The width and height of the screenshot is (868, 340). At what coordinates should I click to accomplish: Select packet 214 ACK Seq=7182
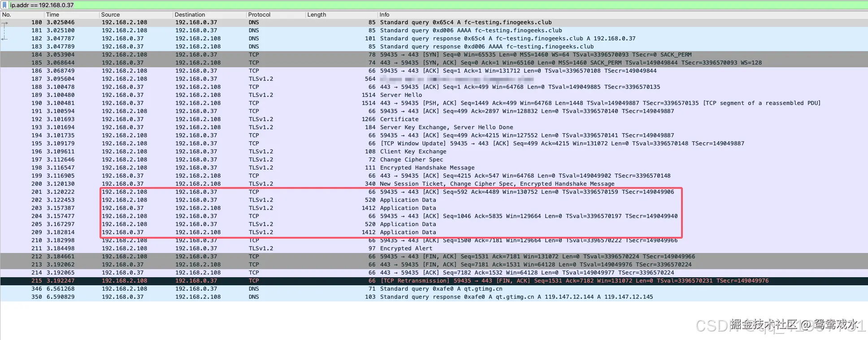pyautogui.click(x=434, y=273)
